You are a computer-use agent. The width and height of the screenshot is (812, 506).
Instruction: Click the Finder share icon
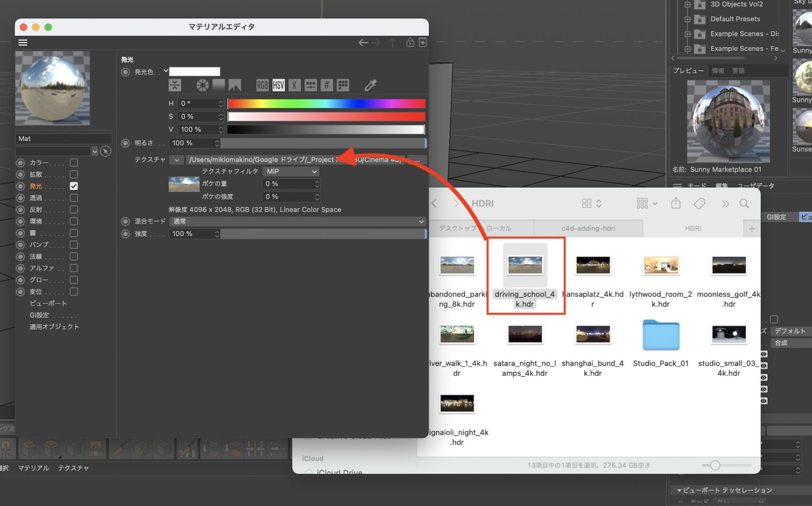pyautogui.click(x=676, y=203)
